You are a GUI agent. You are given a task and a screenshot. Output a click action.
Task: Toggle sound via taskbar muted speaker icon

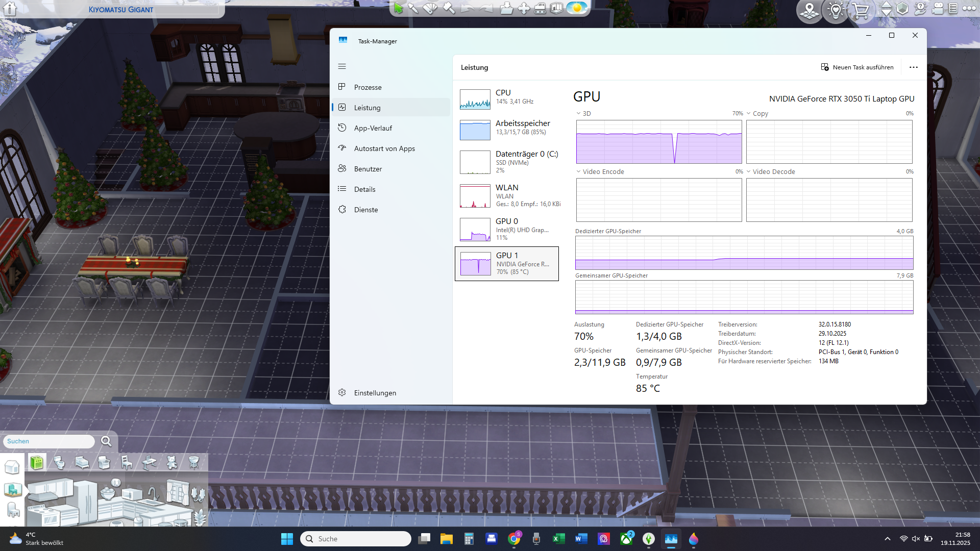(x=916, y=539)
